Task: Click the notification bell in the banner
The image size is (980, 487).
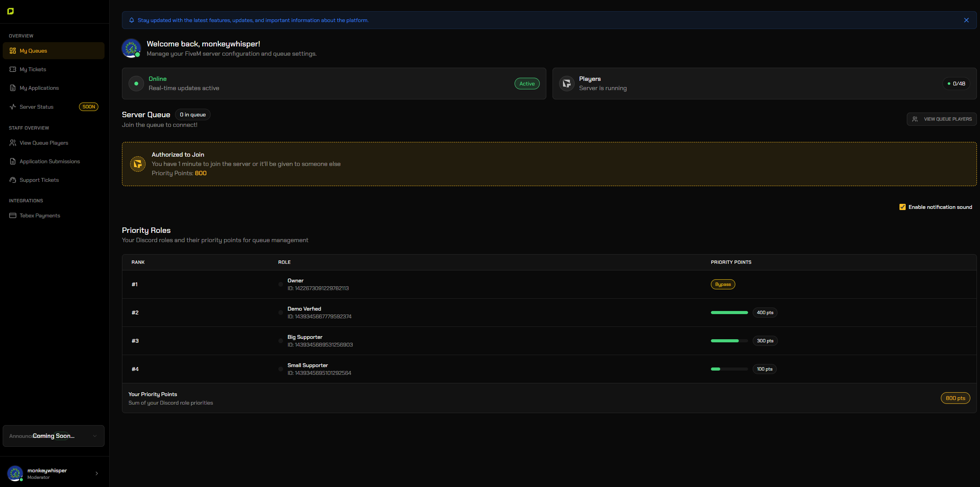Action: pos(131,20)
